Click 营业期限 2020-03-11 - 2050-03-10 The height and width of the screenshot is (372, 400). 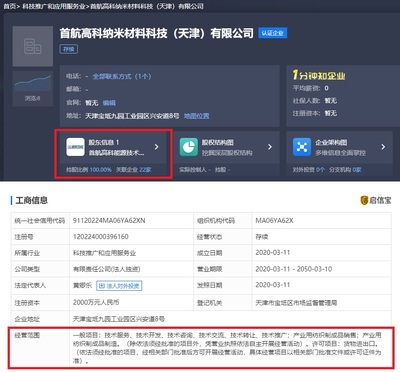tap(294, 269)
